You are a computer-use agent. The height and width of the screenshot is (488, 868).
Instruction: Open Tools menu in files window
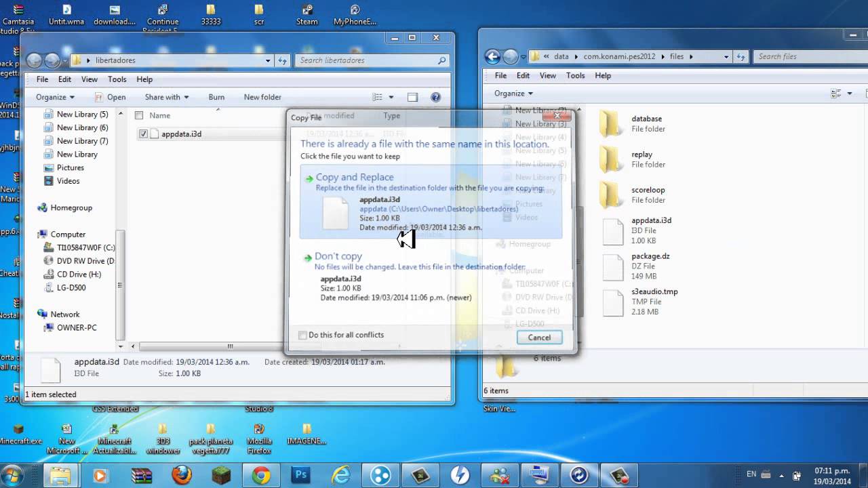tap(575, 75)
